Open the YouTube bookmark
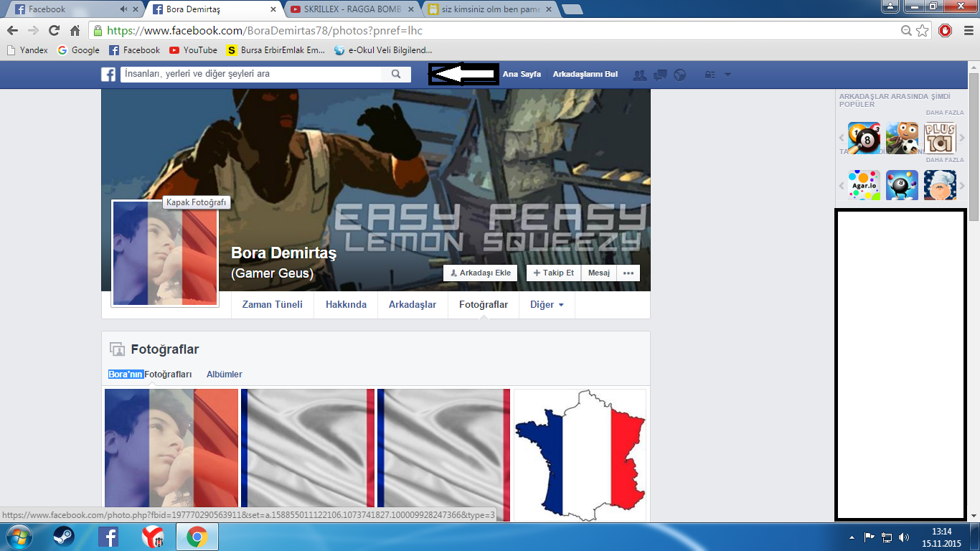Viewport: 980px width, 551px height. pos(193,50)
